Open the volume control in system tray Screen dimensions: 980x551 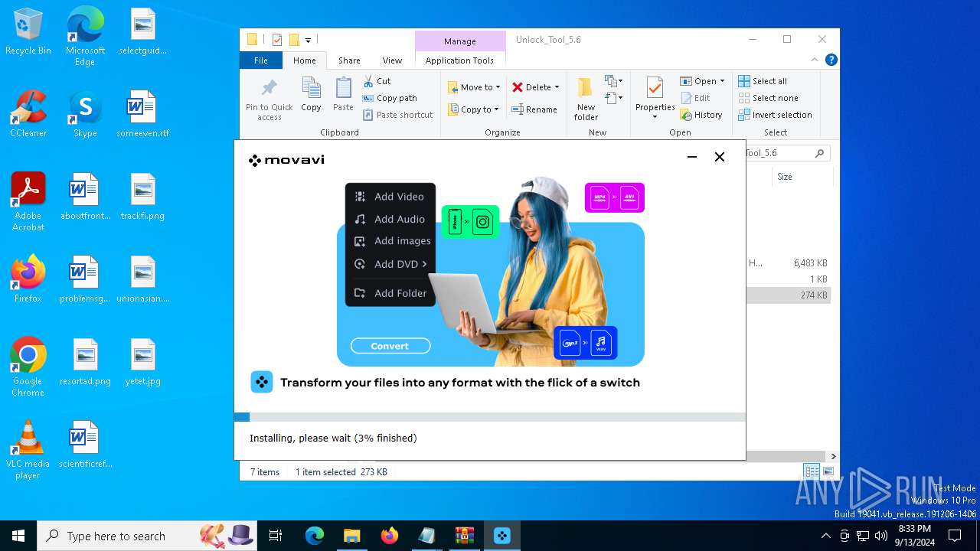[881, 536]
